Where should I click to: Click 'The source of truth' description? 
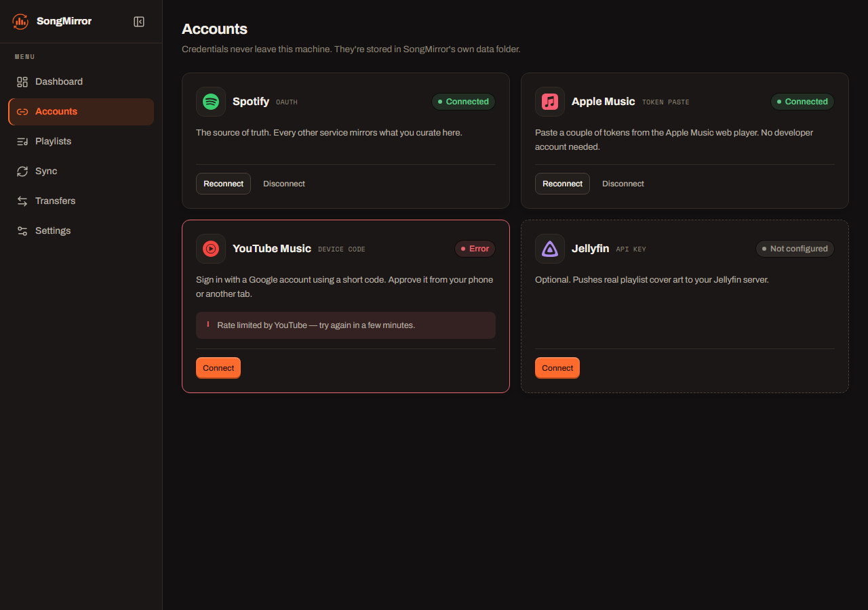click(x=329, y=133)
